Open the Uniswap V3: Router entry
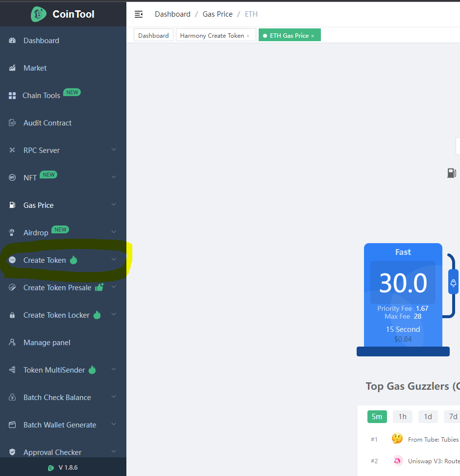The image size is (460, 476). [x=434, y=461]
